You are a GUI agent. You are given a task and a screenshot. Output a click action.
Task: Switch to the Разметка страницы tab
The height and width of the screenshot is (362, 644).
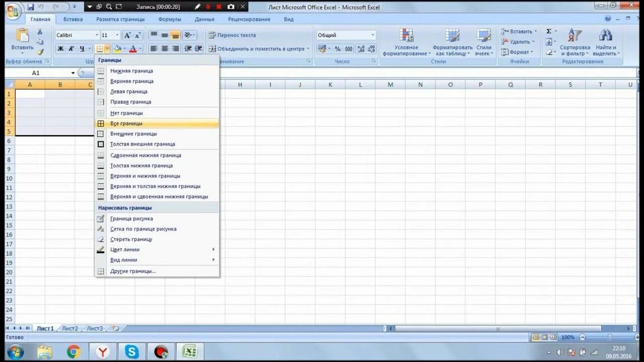tap(120, 19)
